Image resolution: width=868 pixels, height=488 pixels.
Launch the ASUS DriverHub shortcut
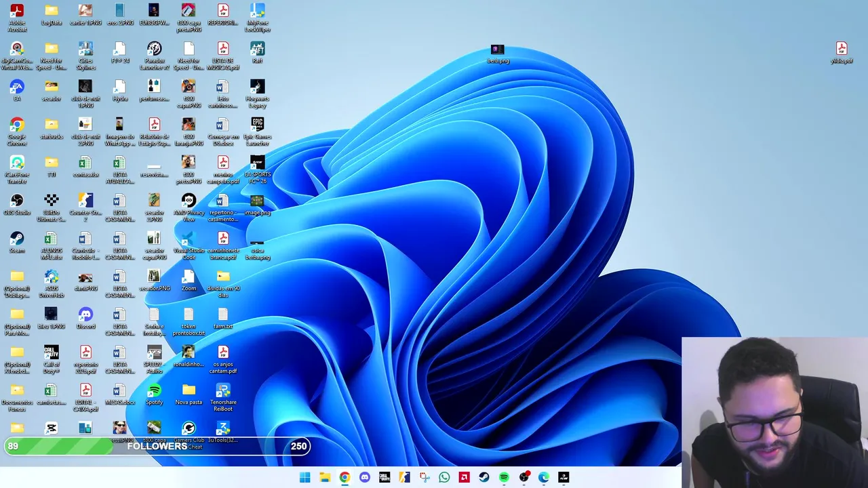point(52,283)
